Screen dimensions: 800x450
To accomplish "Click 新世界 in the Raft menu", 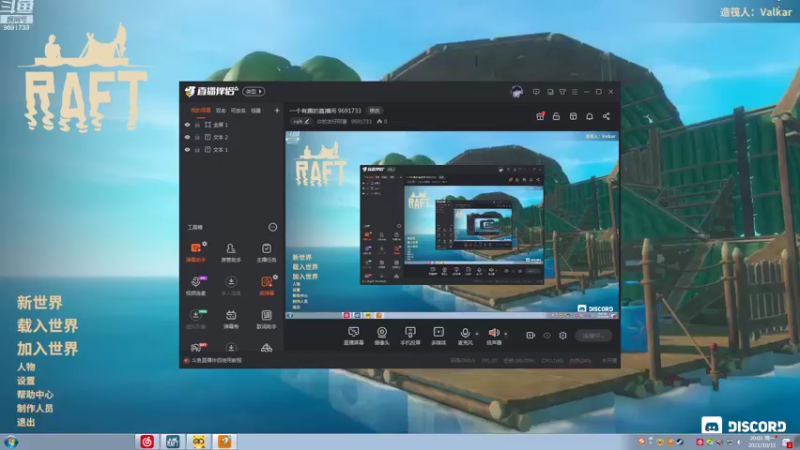I will point(39,302).
